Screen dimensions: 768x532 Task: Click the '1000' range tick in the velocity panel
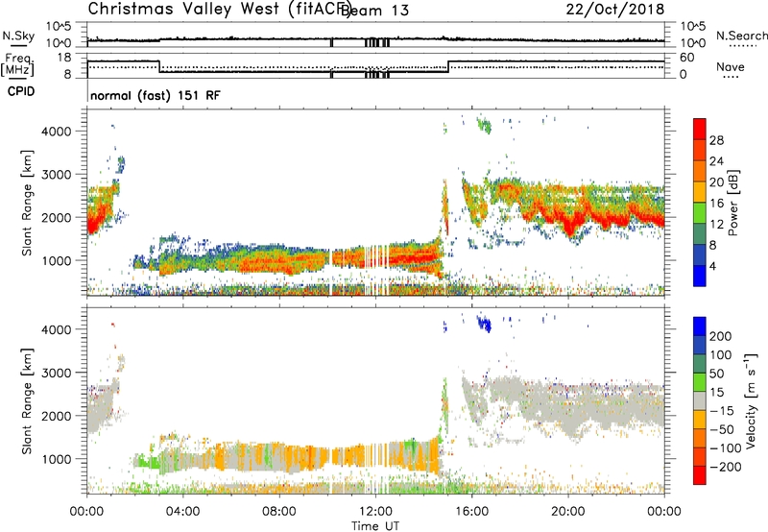pyautogui.click(x=57, y=459)
